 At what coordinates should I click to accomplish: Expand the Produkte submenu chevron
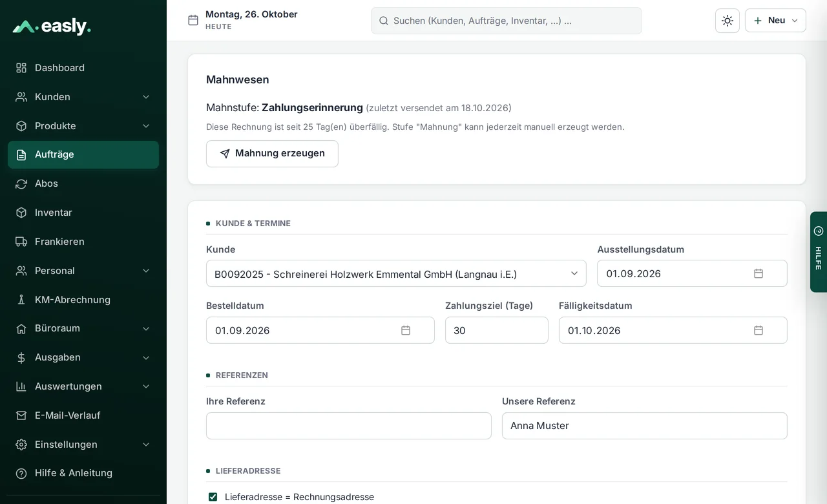[x=146, y=126]
